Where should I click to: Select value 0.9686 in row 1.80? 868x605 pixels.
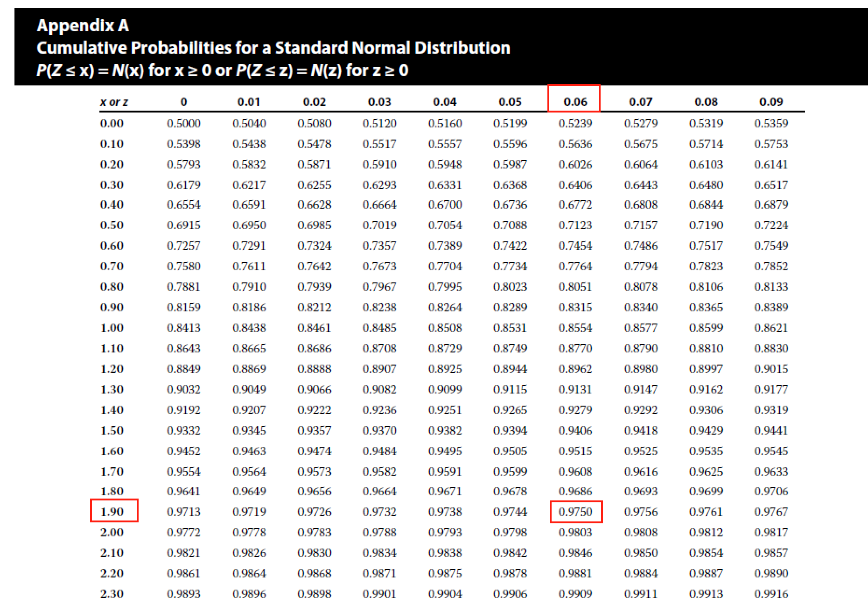point(575,491)
